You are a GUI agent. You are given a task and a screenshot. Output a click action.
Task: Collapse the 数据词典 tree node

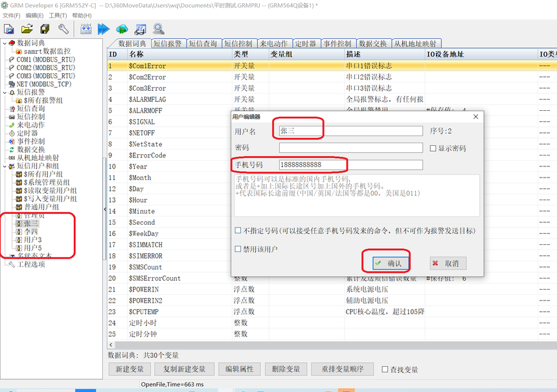click(5, 43)
